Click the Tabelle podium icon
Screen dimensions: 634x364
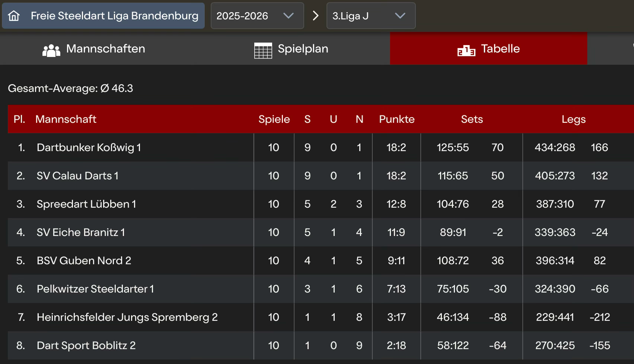point(466,50)
